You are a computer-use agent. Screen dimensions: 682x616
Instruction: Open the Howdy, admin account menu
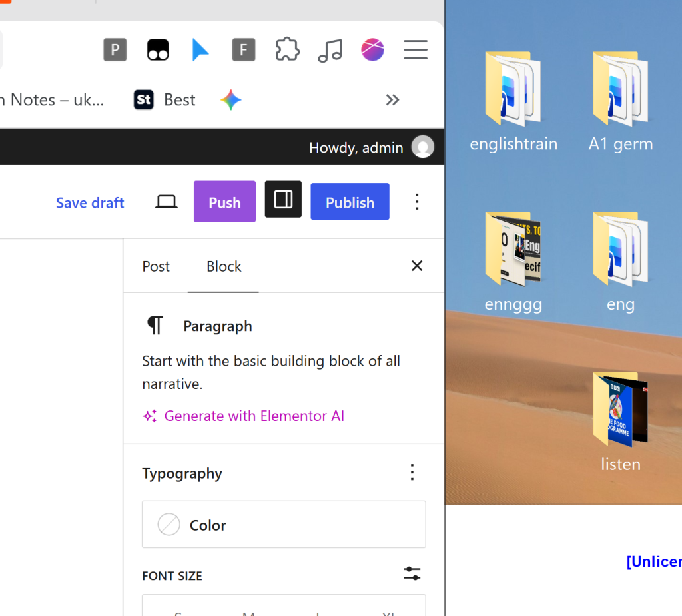tap(371, 147)
